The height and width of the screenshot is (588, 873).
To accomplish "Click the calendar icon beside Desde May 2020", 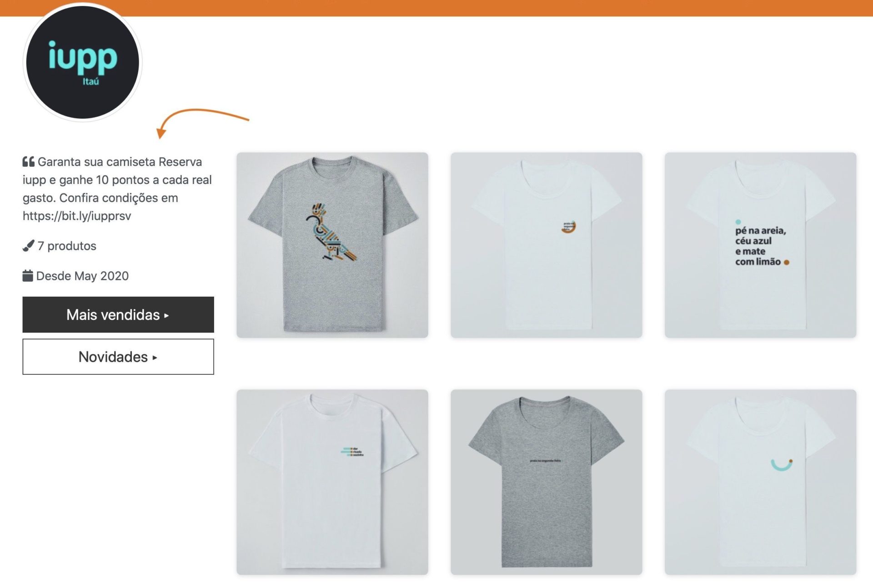I will (28, 276).
